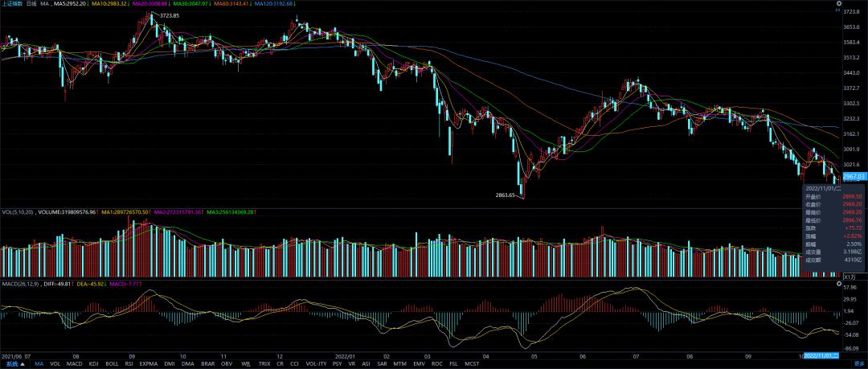
Task: Select the DMI indicator tab
Action: [x=170, y=364]
